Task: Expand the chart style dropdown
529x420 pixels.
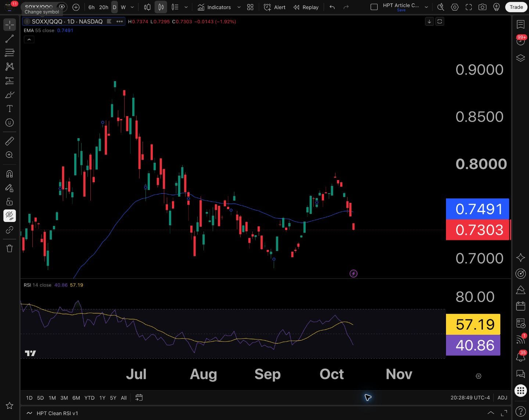Action: 186,7
